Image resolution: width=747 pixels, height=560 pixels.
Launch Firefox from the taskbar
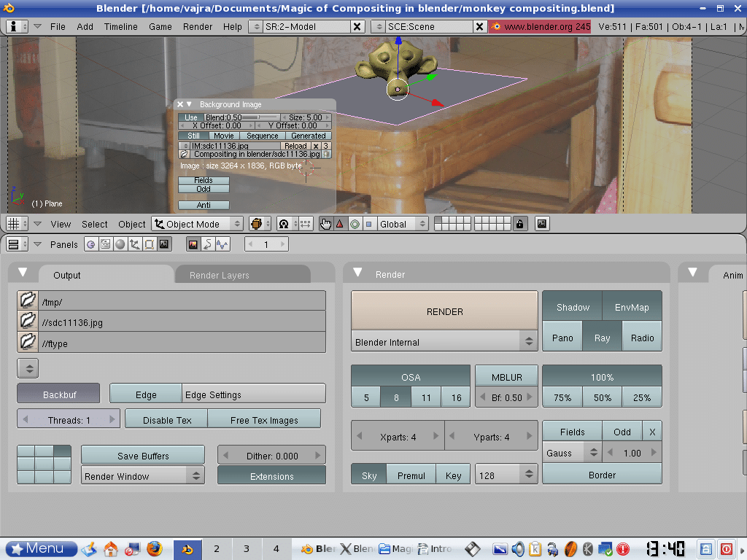153,548
